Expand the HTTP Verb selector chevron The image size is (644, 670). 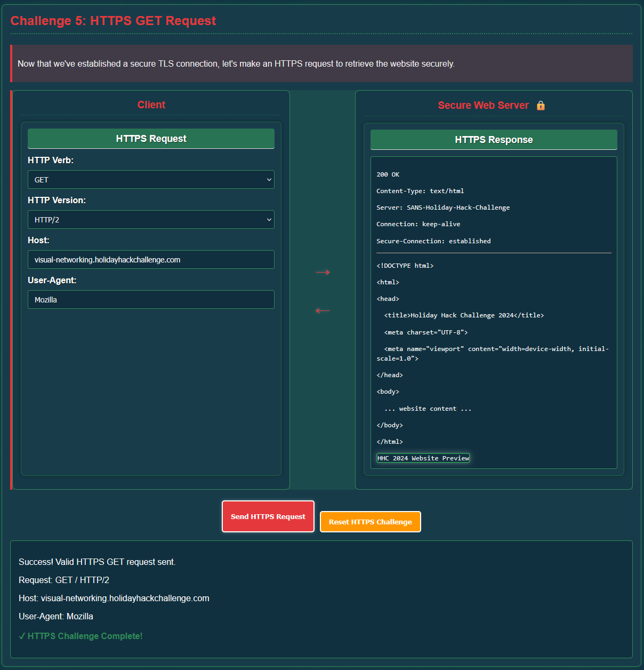click(x=269, y=179)
